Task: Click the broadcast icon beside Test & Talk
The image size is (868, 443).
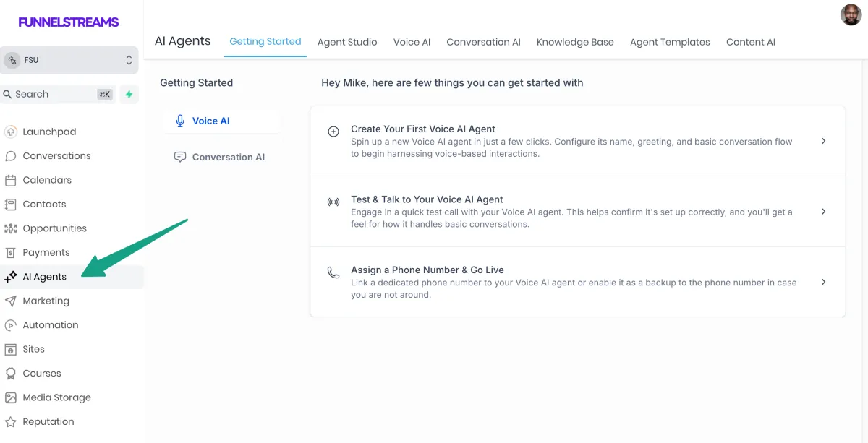Action: click(x=333, y=202)
